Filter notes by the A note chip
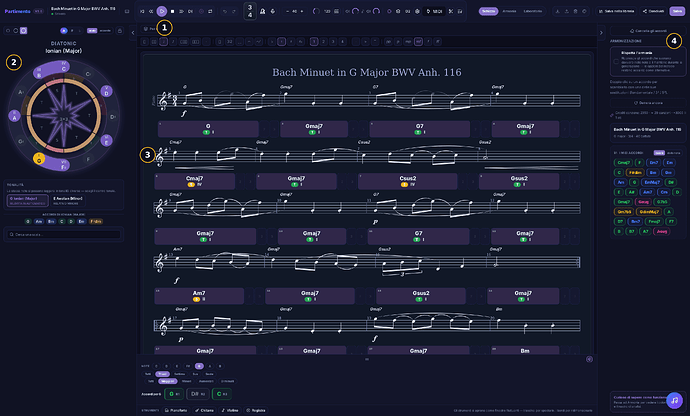The image size is (690, 416). tap(209, 366)
